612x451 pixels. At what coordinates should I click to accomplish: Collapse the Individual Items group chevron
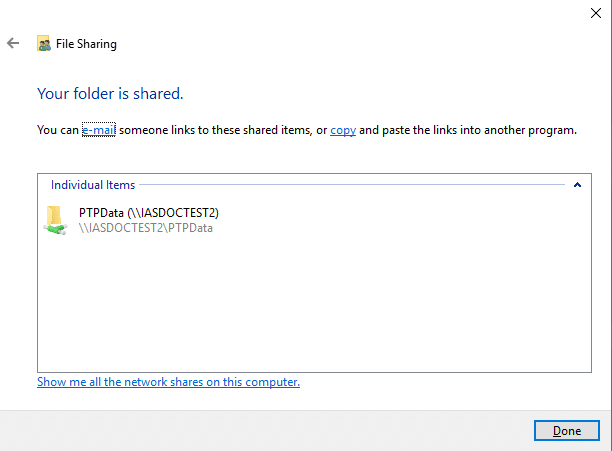577,185
